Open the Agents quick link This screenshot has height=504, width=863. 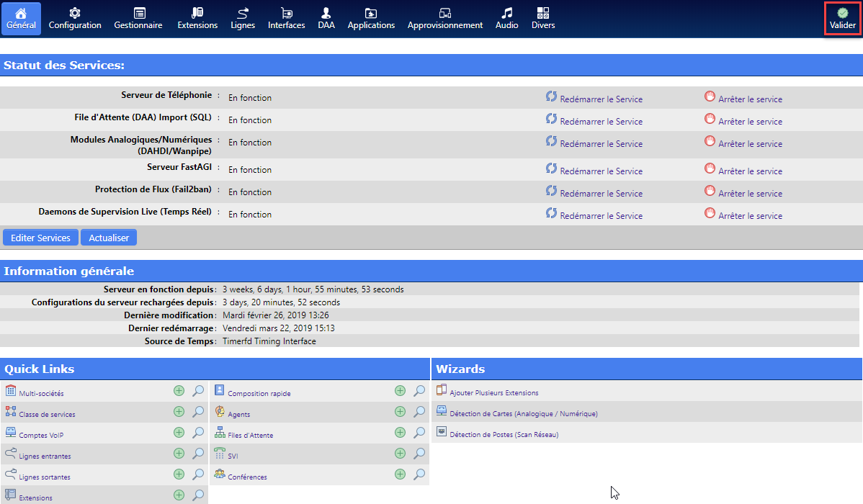pos(239,414)
